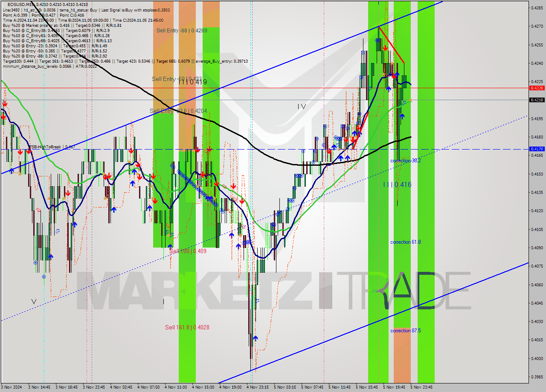This screenshot has height=392, width=546.
Task: Select the 'Sell Entry -23.6 | 0.4204' label
Action: [178, 111]
